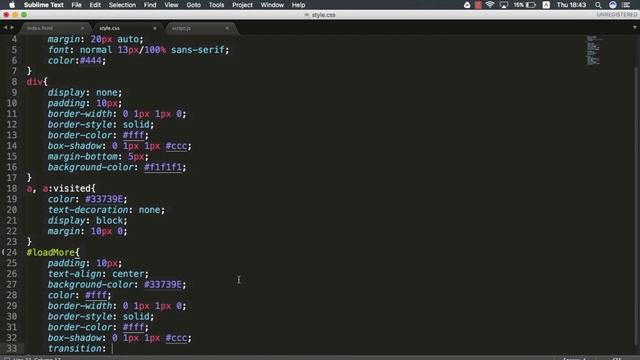This screenshot has width=640, height=360.
Task: Open the Tools menu
Action: 216,5
